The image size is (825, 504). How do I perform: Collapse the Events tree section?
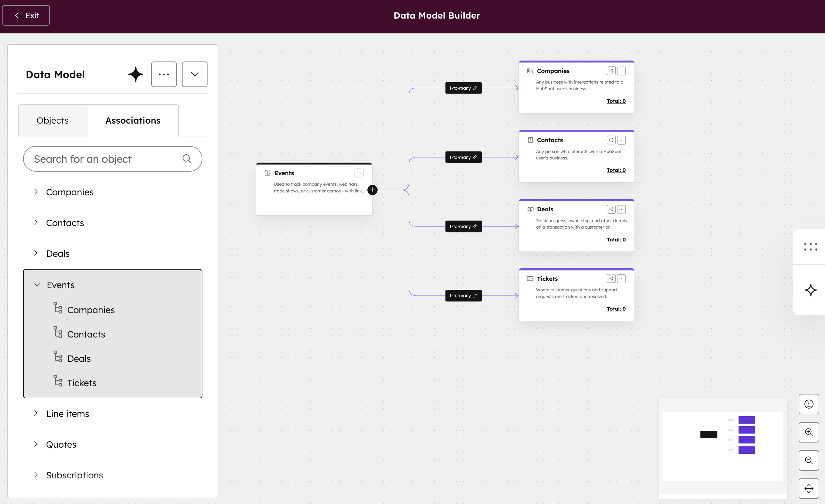pos(37,285)
